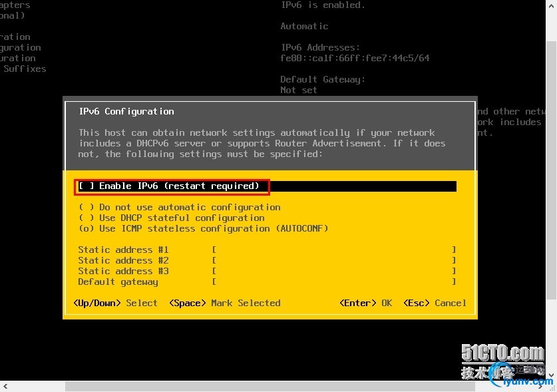Click the Up/Down Select hint
The width and height of the screenshot is (557, 392).
tap(115, 303)
